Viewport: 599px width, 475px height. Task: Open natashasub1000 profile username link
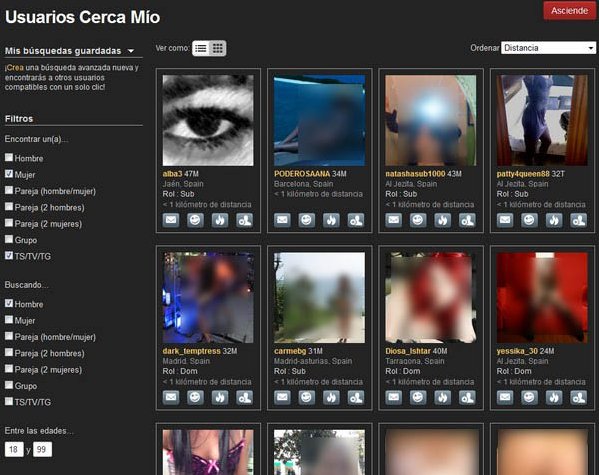(415, 174)
